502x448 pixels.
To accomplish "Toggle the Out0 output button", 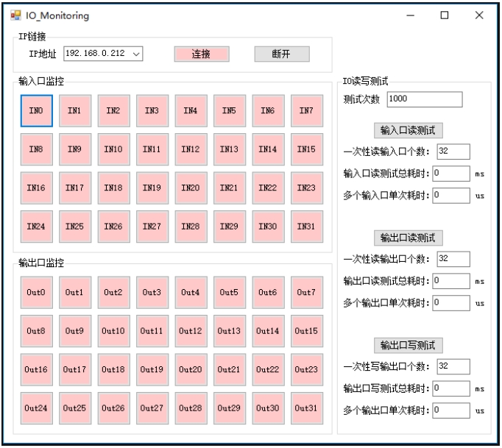I will coord(37,293).
